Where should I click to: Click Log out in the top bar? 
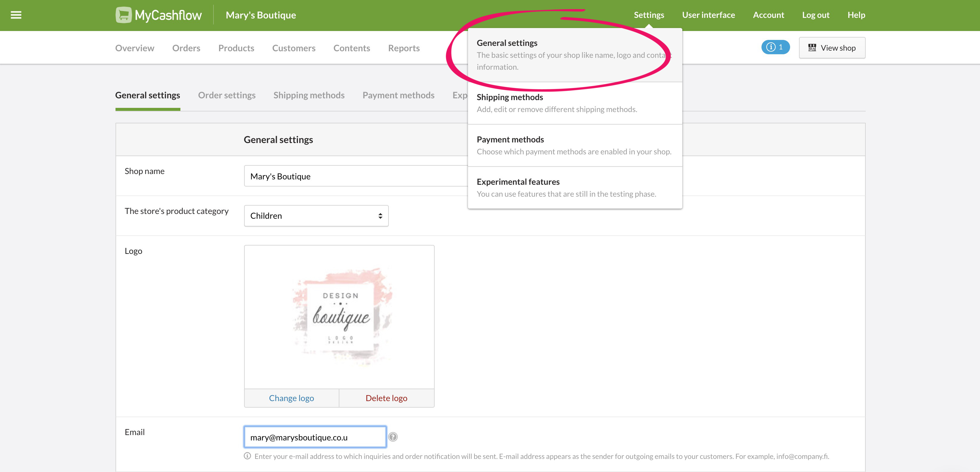click(x=816, y=15)
